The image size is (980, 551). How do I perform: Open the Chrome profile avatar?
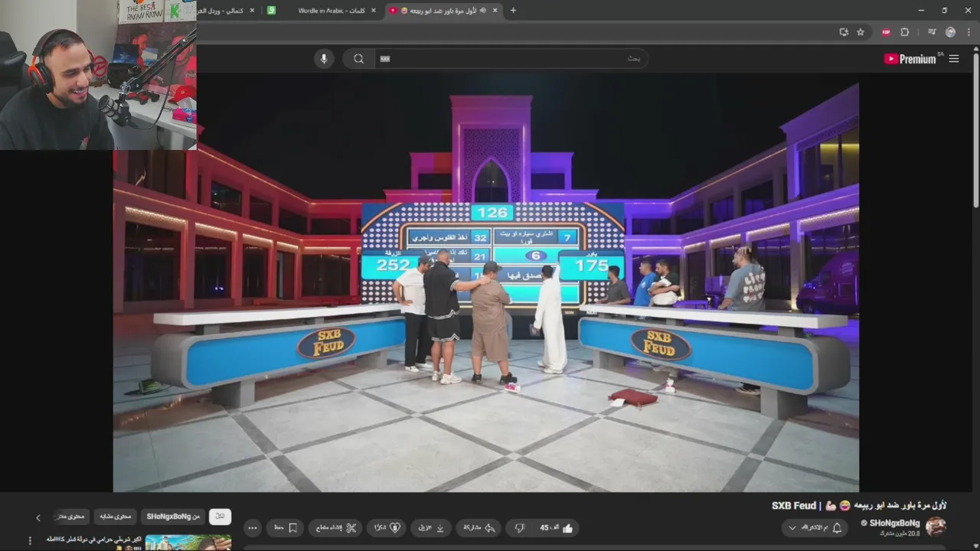[x=950, y=32]
